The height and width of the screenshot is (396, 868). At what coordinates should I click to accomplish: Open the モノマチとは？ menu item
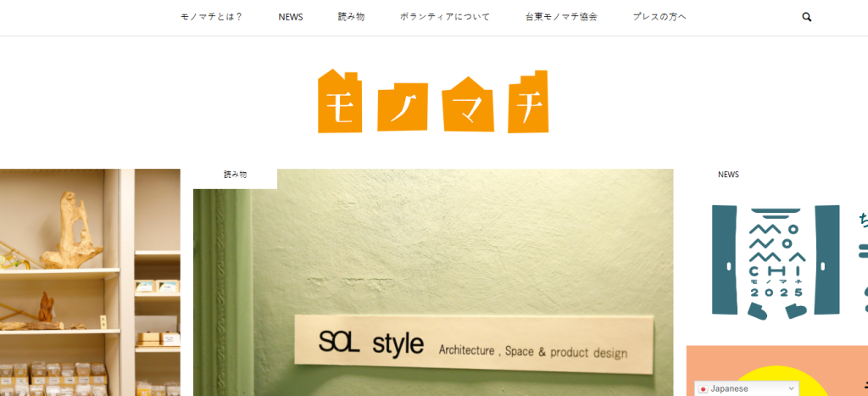212,17
